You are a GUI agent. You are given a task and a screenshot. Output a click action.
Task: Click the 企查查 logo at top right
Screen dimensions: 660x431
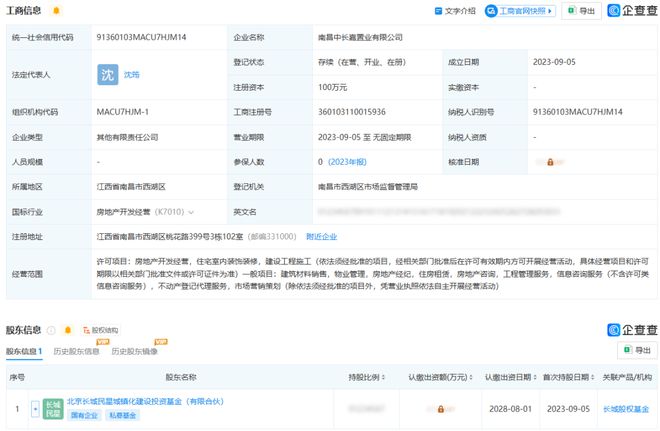[632, 11]
